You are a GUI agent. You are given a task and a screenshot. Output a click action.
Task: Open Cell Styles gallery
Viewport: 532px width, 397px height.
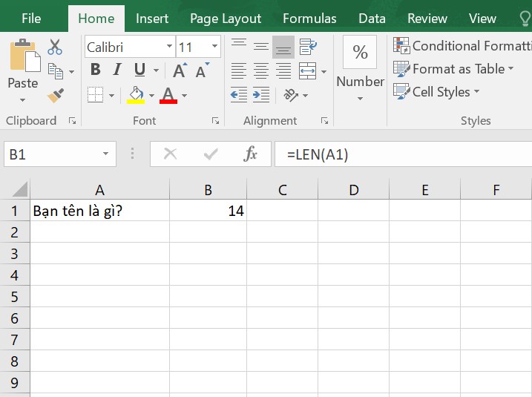[x=437, y=91]
